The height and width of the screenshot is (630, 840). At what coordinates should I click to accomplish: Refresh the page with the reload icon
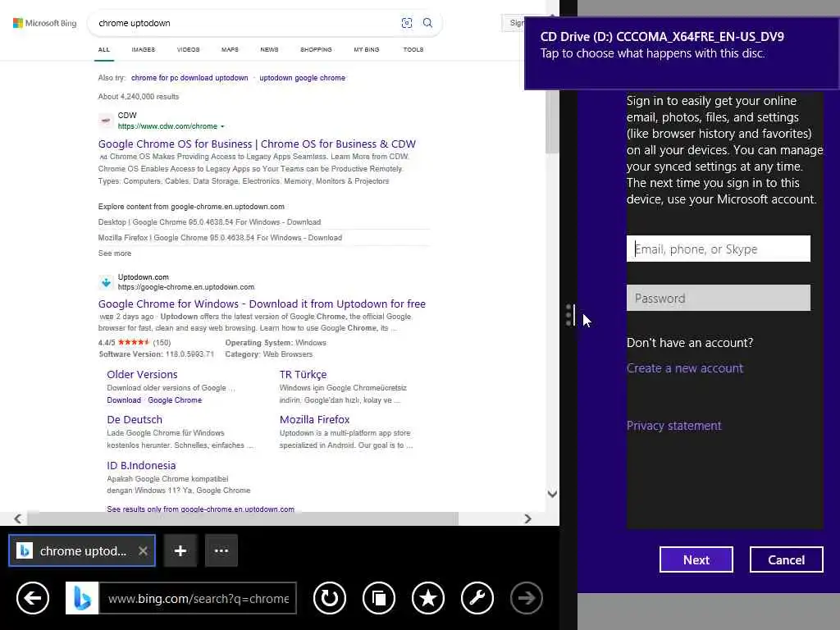(x=330, y=597)
